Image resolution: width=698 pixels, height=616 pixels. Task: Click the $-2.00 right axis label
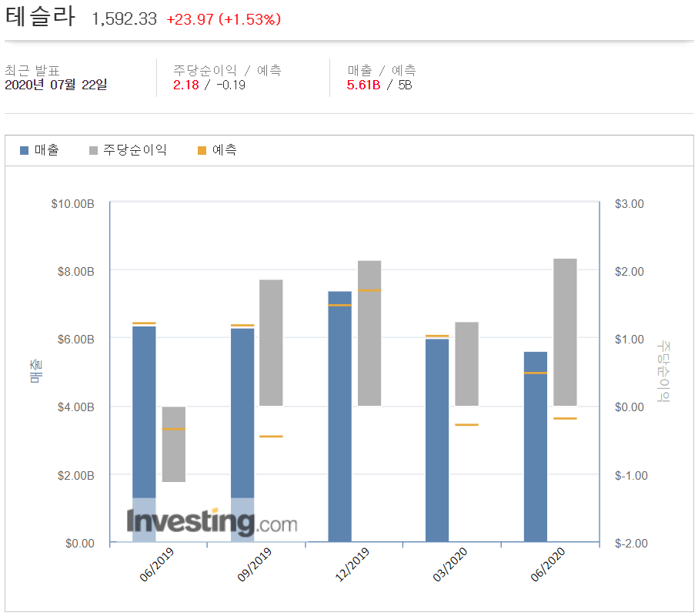631,544
